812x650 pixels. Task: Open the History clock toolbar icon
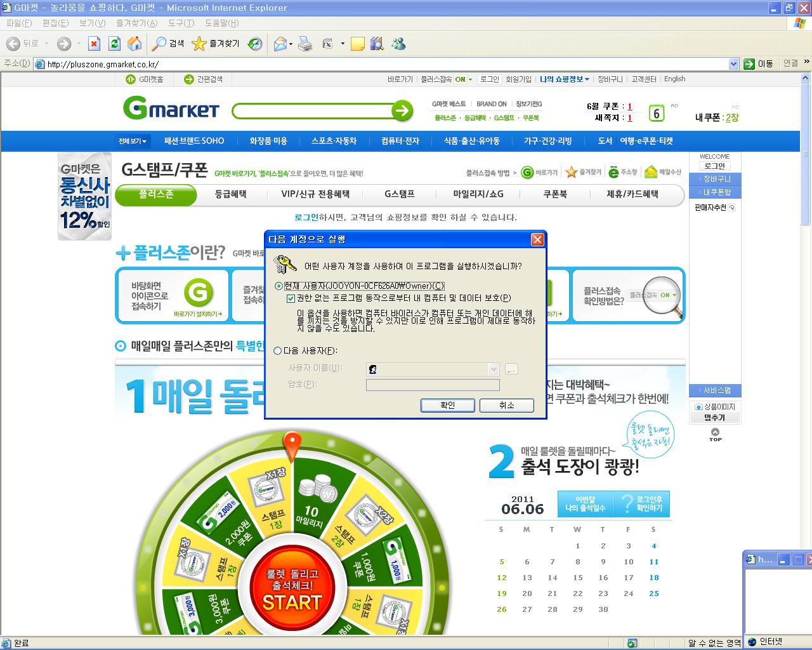coord(255,44)
